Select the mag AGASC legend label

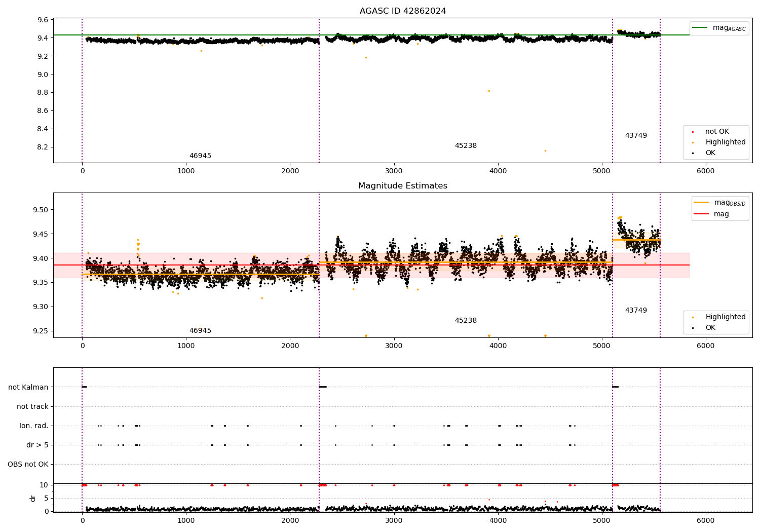coord(729,28)
